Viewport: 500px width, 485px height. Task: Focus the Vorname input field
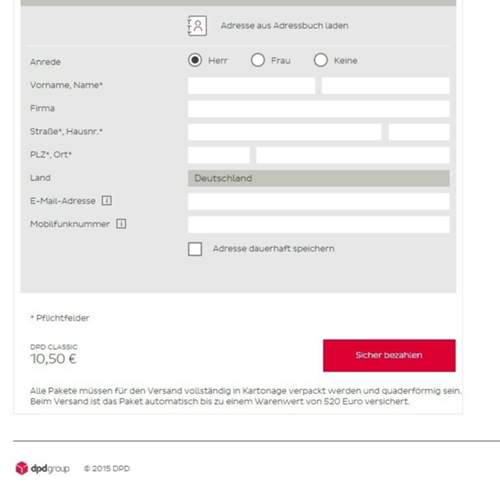click(x=251, y=86)
